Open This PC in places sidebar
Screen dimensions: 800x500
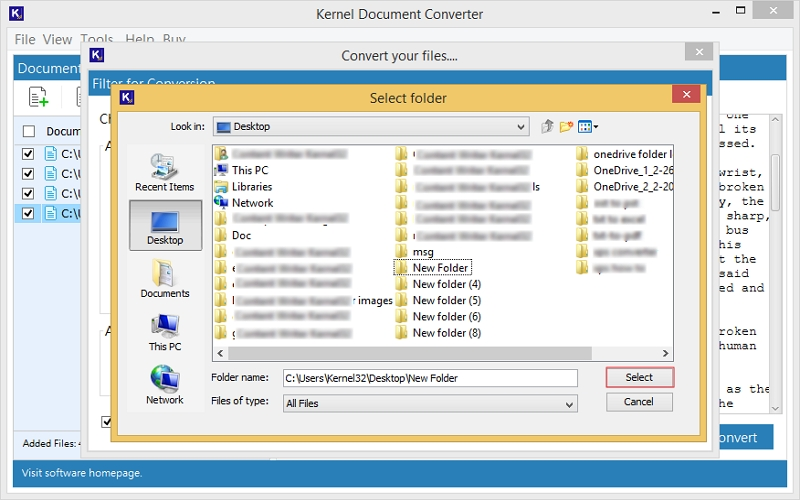[x=165, y=333]
